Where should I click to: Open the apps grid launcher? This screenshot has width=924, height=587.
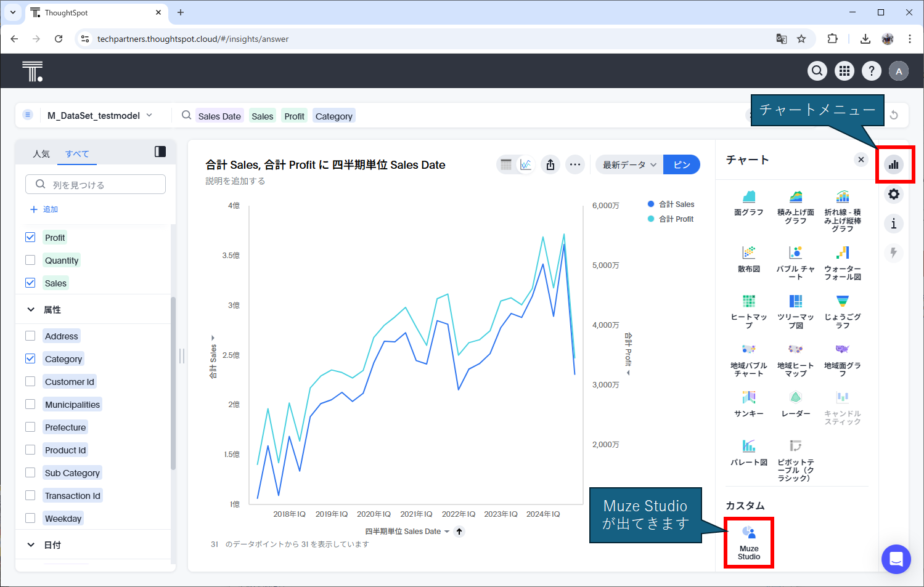click(844, 71)
